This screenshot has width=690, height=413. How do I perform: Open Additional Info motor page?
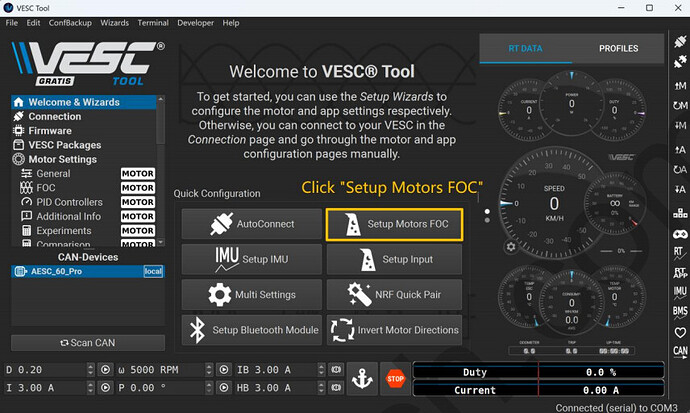coord(84,216)
